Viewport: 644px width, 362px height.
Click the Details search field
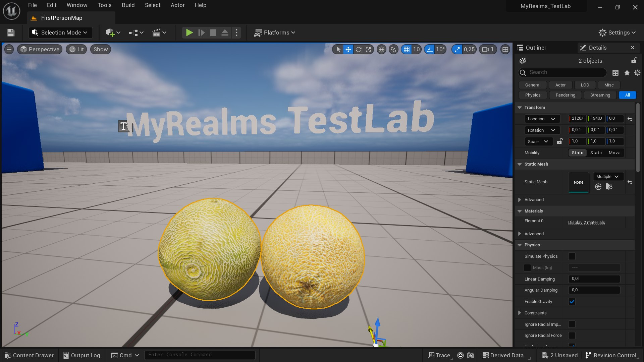pos(562,72)
